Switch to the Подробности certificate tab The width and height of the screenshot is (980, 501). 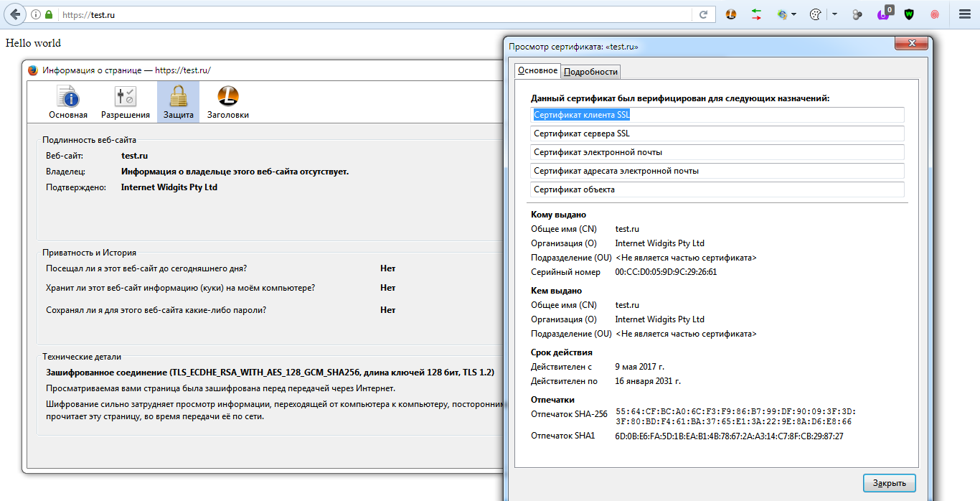click(590, 72)
